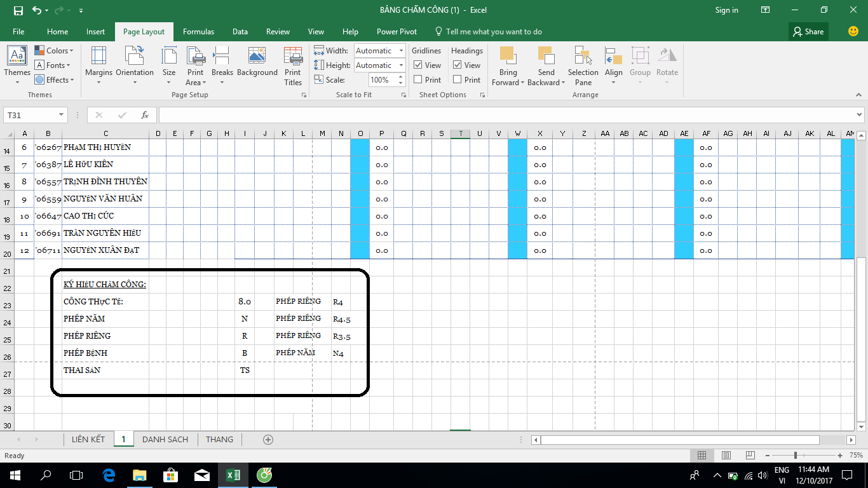Open the Name Box dropdown

(x=62, y=115)
